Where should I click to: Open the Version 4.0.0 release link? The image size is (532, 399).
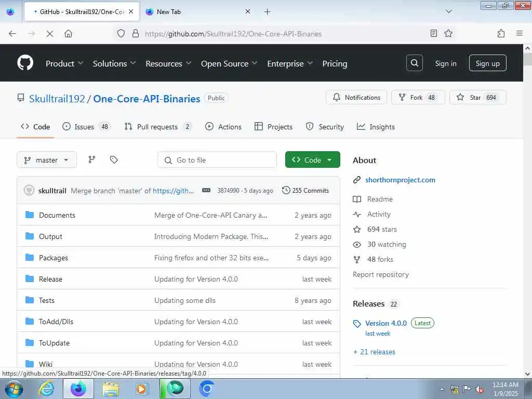coord(386,323)
